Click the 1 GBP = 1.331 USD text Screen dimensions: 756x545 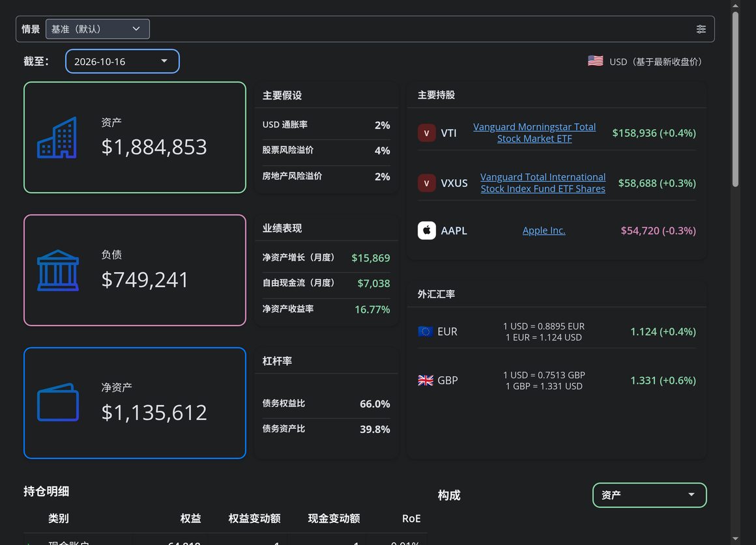tap(544, 386)
